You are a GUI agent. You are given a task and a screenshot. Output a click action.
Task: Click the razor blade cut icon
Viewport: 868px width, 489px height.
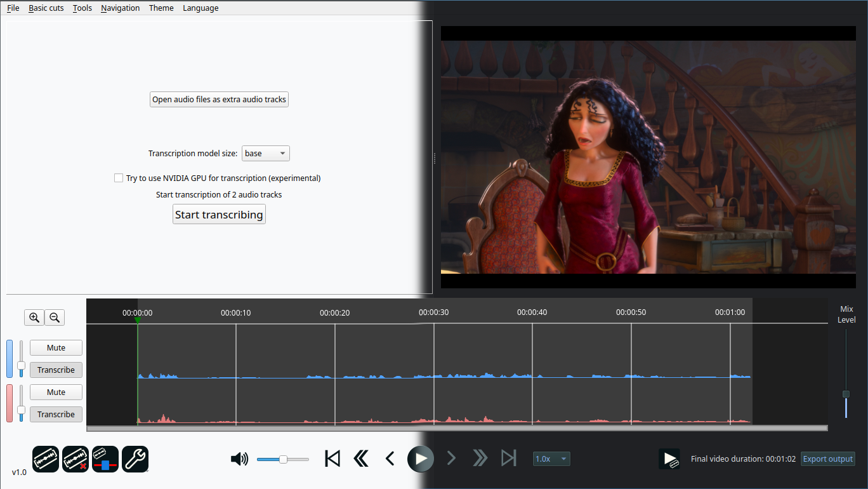46,459
